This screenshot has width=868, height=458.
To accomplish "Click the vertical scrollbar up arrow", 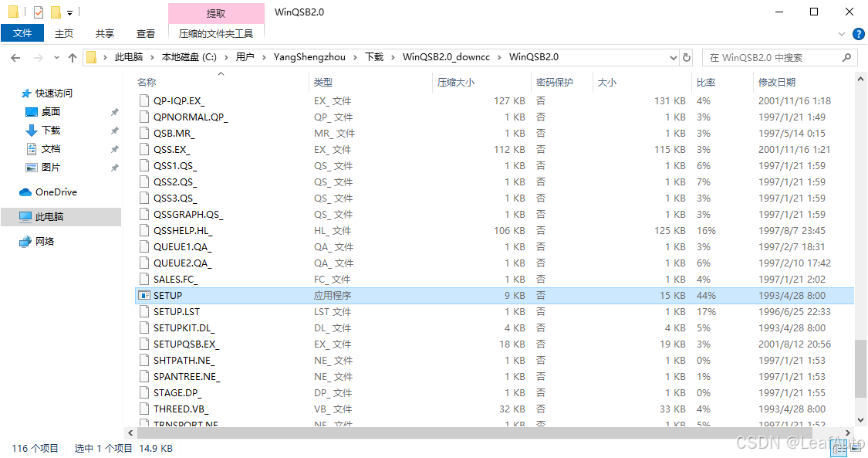I will click(x=860, y=80).
